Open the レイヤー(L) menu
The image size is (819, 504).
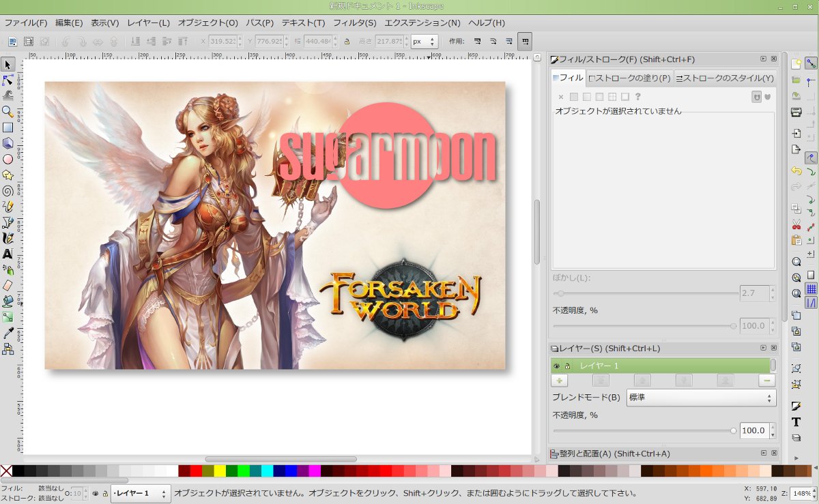[148, 23]
